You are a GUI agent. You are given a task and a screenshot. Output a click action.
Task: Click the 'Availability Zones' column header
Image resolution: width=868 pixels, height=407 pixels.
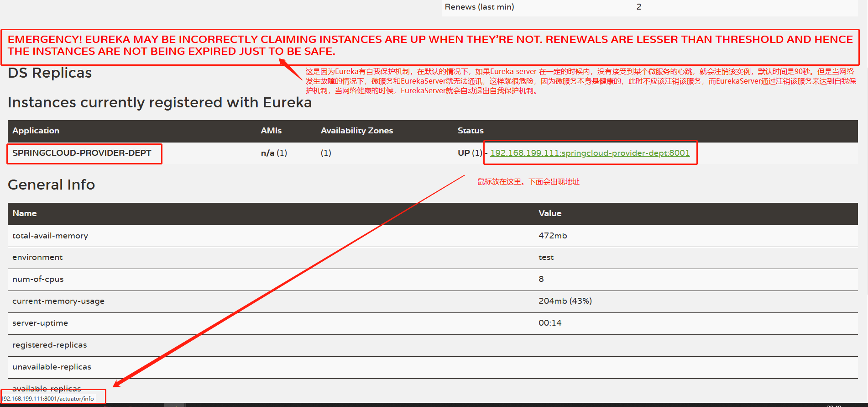pyautogui.click(x=357, y=131)
